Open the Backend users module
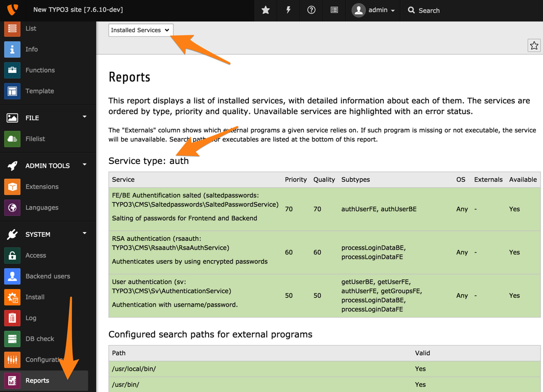 click(x=47, y=276)
